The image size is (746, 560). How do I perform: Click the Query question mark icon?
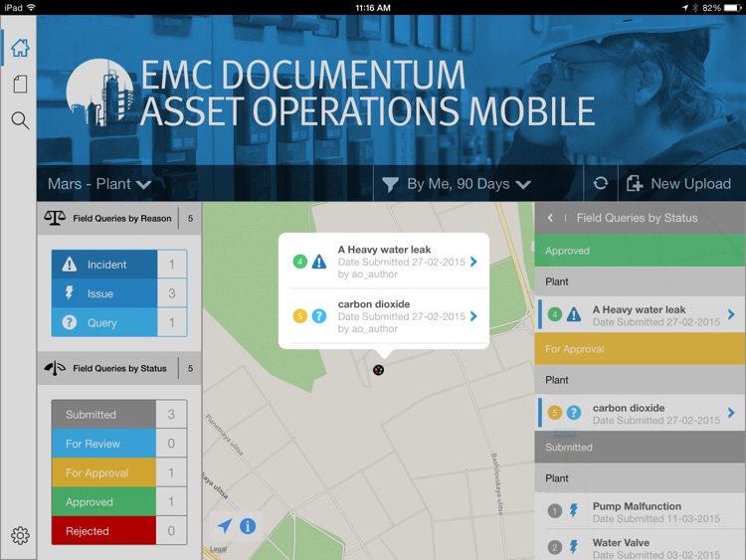(70, 322)
